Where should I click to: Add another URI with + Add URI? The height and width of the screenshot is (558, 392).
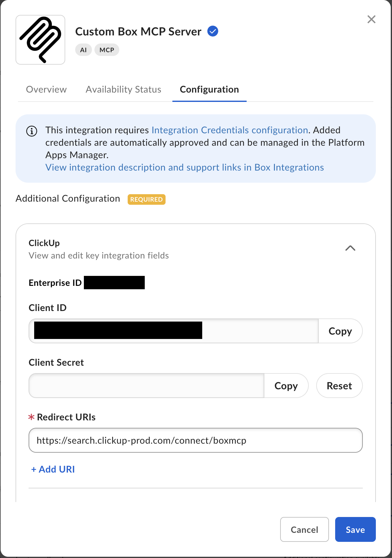[53, 469]
